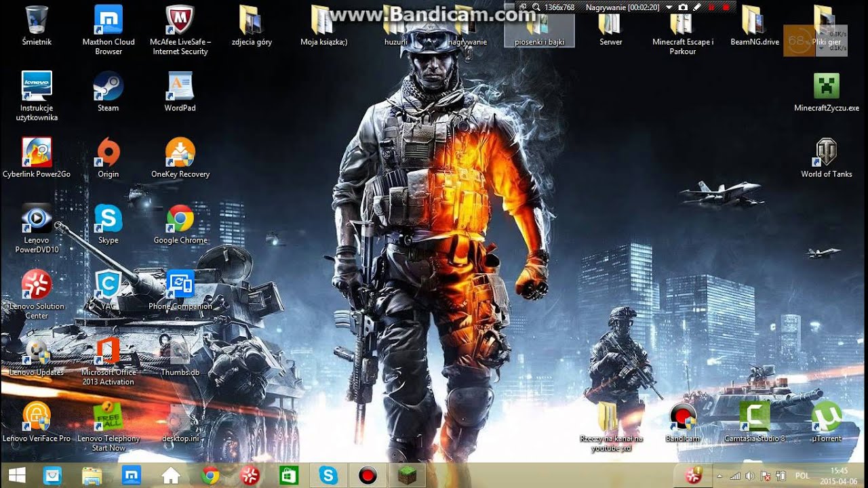This screenshot has width=868, height=488.
Task: Open the Moja książka;) folder
Action: 324,27
